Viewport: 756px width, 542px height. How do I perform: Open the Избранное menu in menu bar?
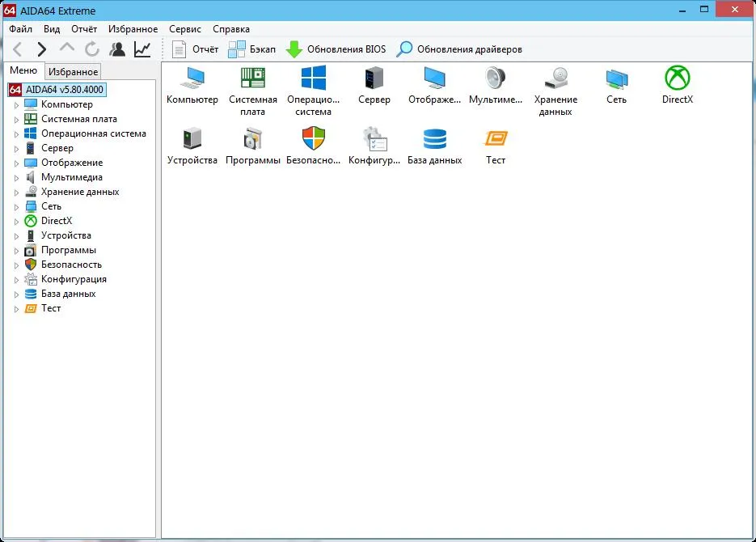tap(133, 29)
